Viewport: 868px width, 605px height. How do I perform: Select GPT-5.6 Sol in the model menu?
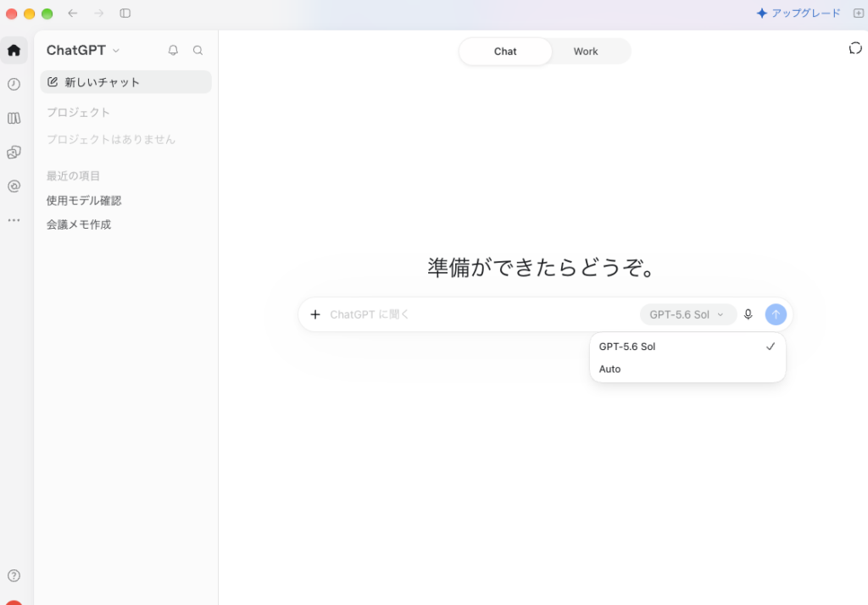click(687, 347)
